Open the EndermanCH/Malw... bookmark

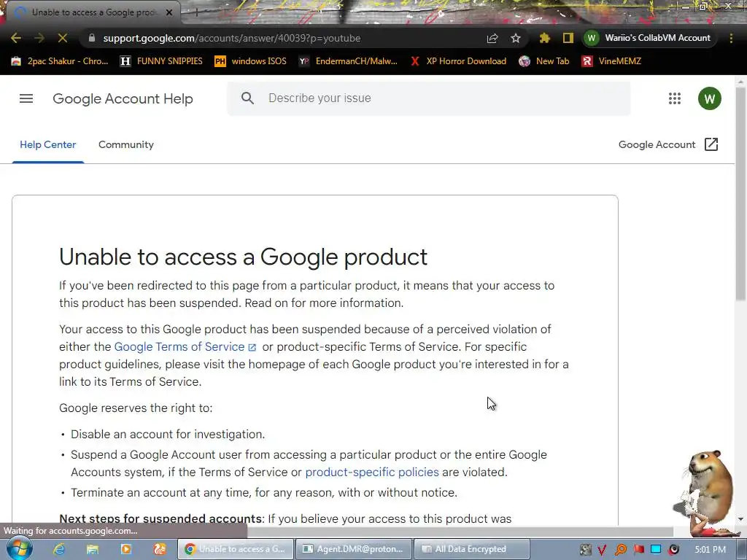[348, 61]
